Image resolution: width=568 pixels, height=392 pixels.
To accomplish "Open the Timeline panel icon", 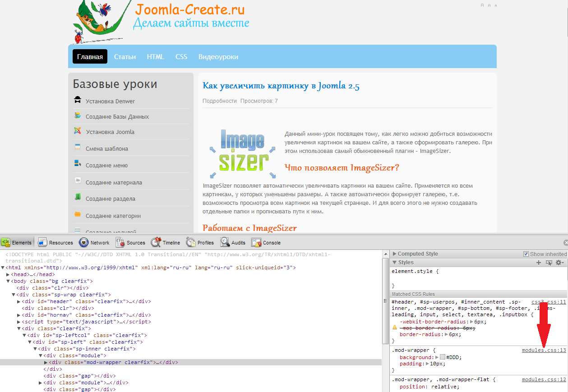I will coord(156,242).
